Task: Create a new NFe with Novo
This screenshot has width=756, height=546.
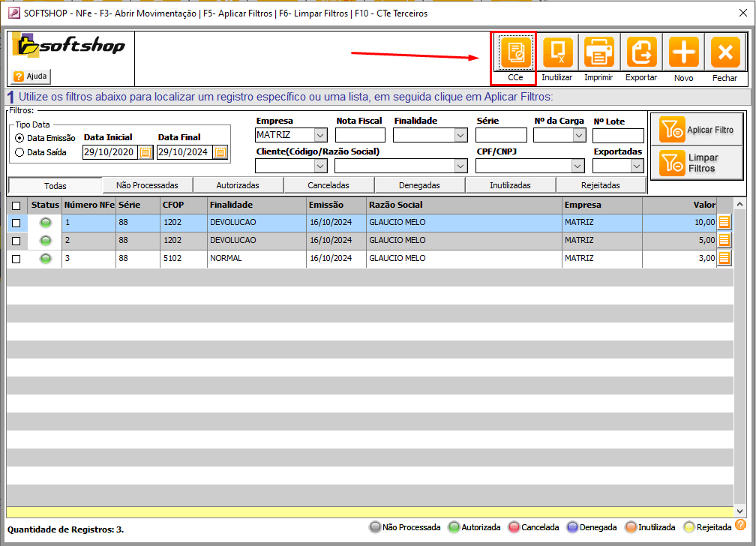Action: pyautogui.click(x=683, y=52)
